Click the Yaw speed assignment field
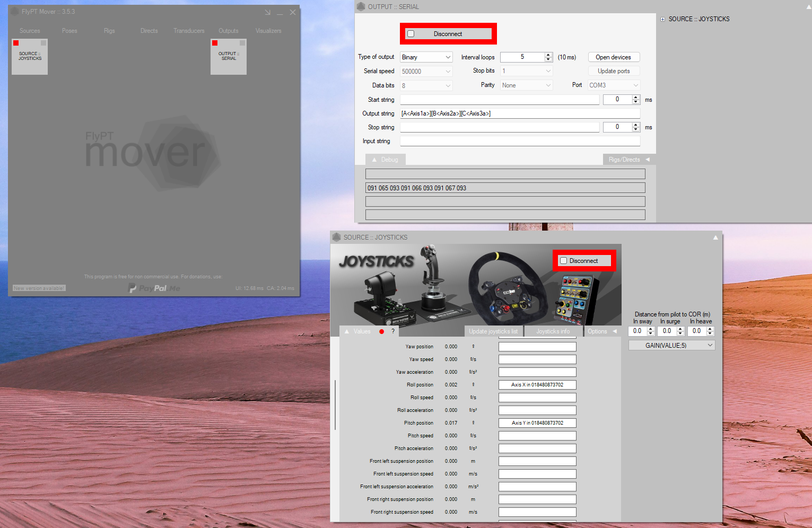This screenshot has width=812, height=528. pos(537,359)
